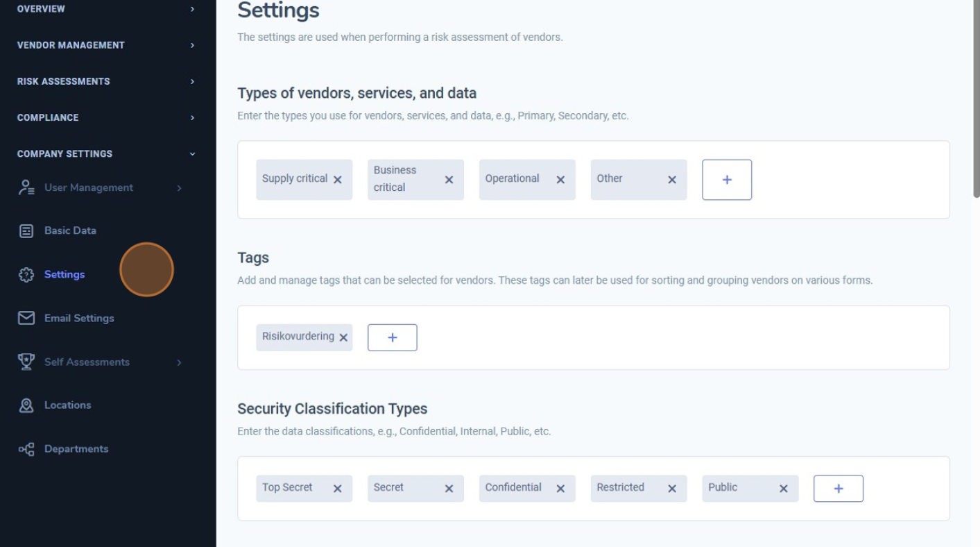The height and width of the screenshot is (547, 980).
Task: Collapse the Company Settings section
Action: pos(192,154)
